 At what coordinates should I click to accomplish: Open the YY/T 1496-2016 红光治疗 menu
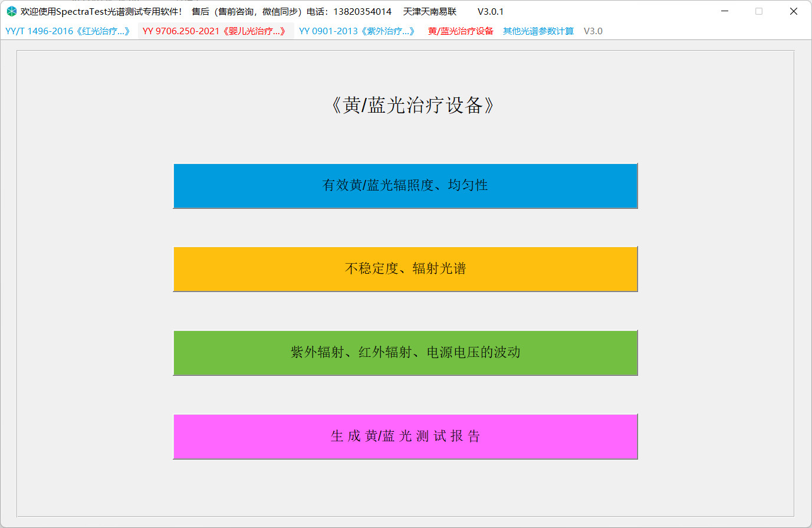click(x=68, y=31)
